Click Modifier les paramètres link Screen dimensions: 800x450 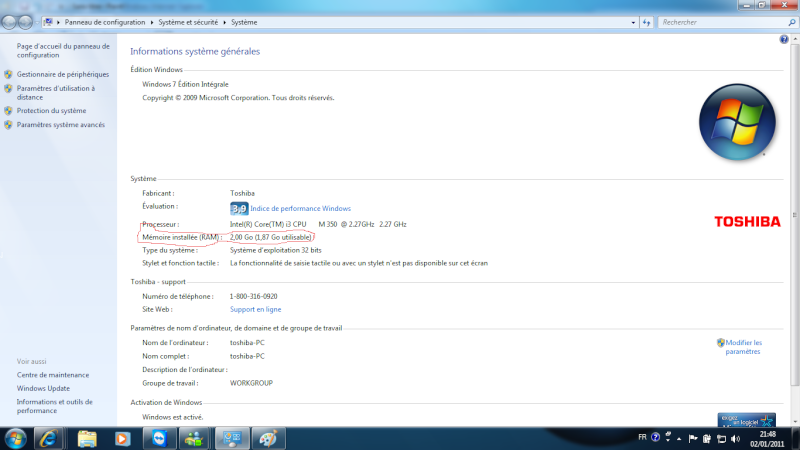click(x=743, y=347)
